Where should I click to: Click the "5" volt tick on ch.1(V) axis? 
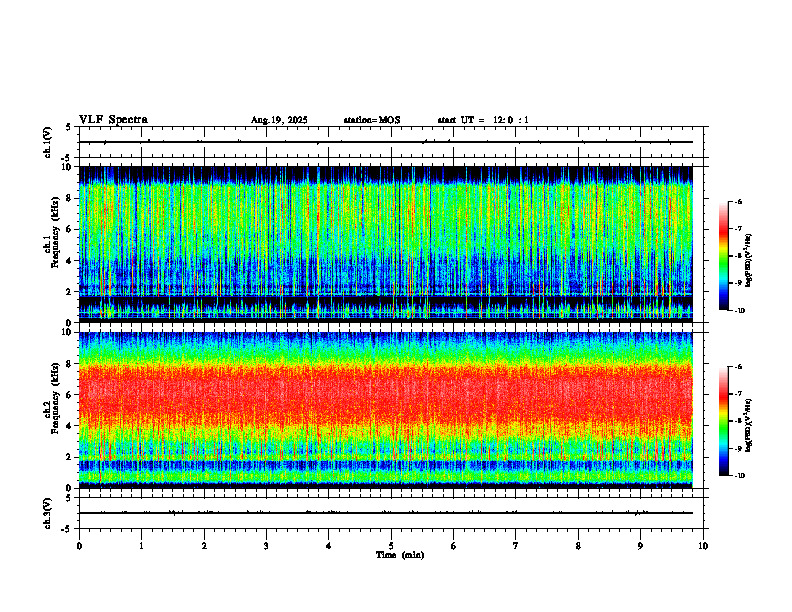[x=68, y=127]
